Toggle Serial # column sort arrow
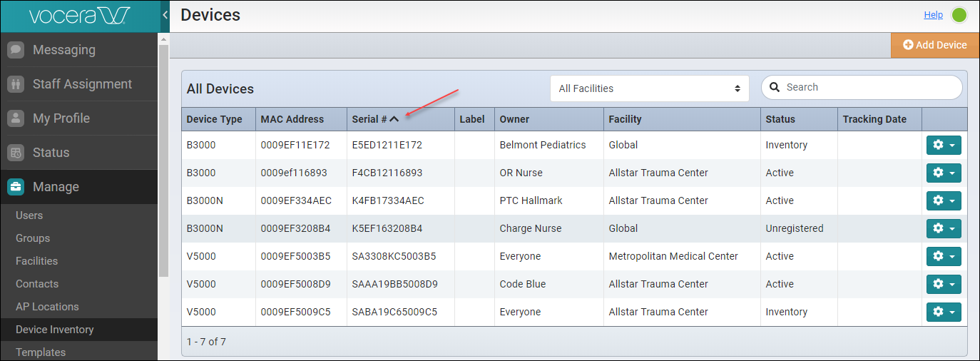The image size is (980, 361). [394, 119]
